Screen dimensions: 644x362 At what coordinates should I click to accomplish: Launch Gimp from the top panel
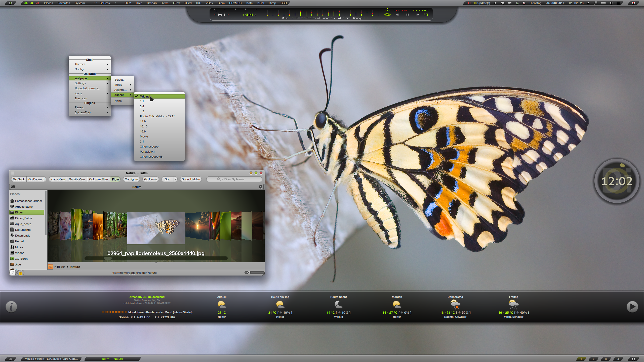(272, 3)
